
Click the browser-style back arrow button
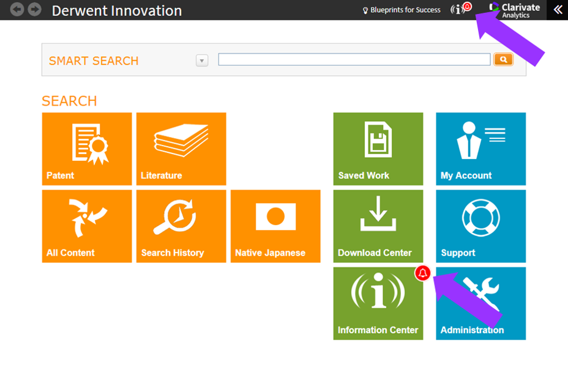17,10
